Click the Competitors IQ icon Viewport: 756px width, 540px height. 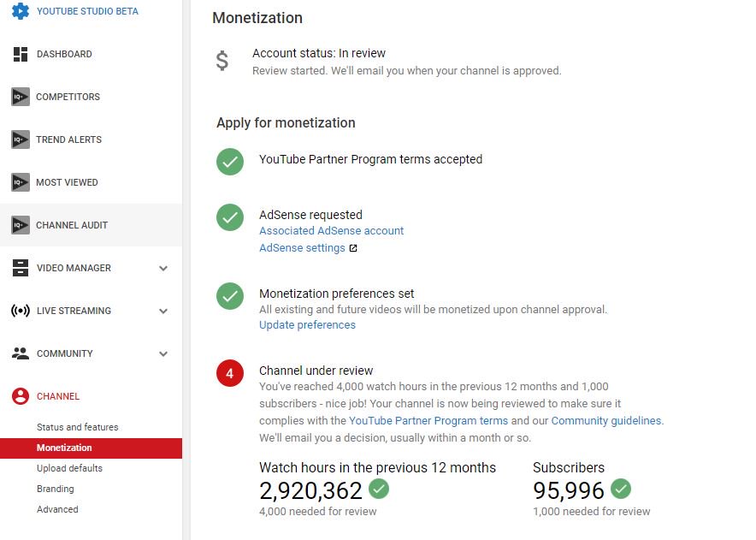click(x=21, y=97)
